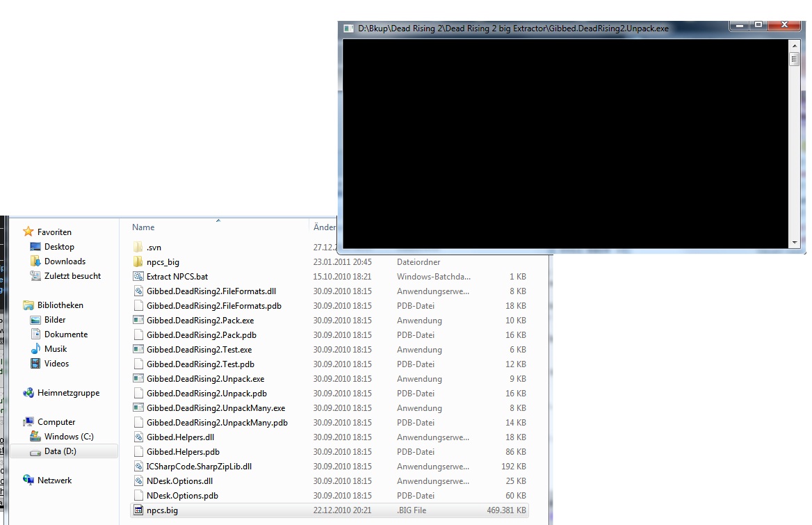Click the 192 KB size cell

(514, 467)
